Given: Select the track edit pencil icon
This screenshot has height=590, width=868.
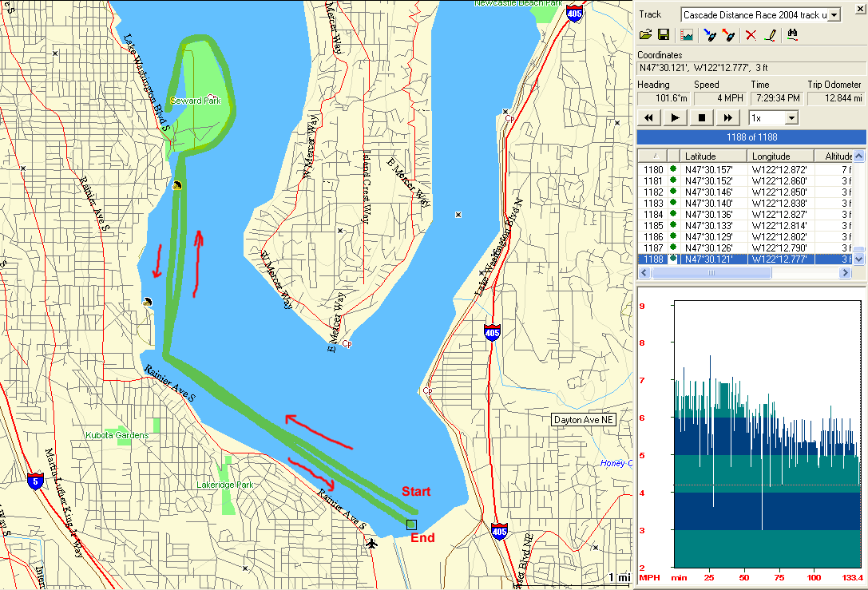Looking at the screenshot, I should [x=770, y=34].
